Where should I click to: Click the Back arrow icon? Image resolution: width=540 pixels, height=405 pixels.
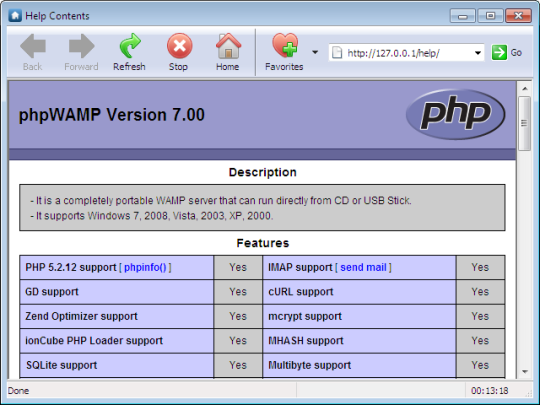(33, 46)
